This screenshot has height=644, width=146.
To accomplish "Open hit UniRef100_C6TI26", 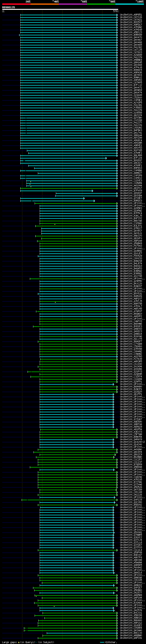I will coord(131,17).
